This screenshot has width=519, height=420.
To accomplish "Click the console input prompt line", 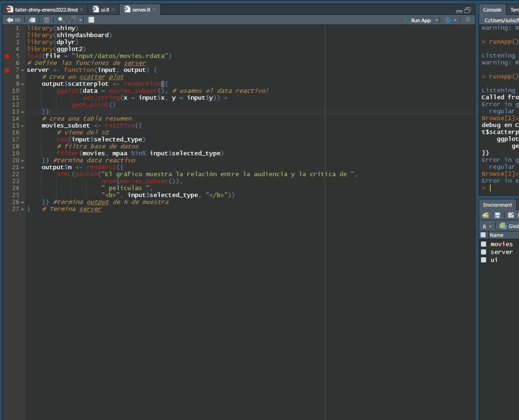I will 500,188.
